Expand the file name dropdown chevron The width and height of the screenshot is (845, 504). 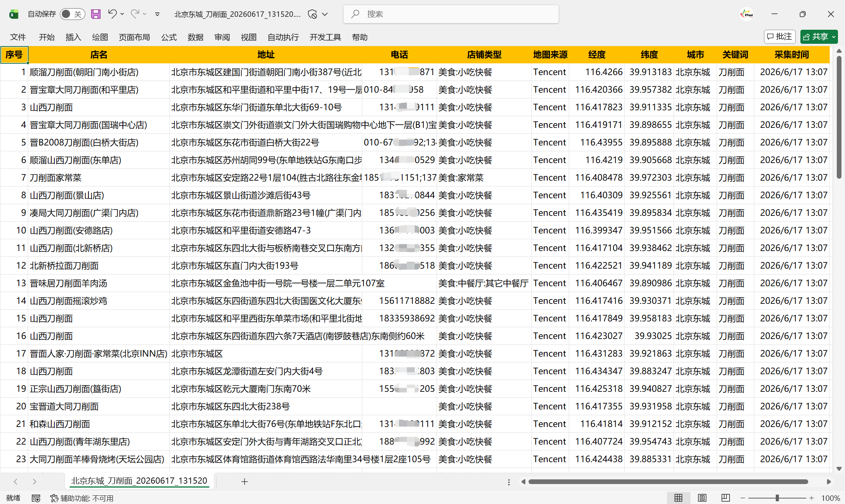click(x=325, y=14)
